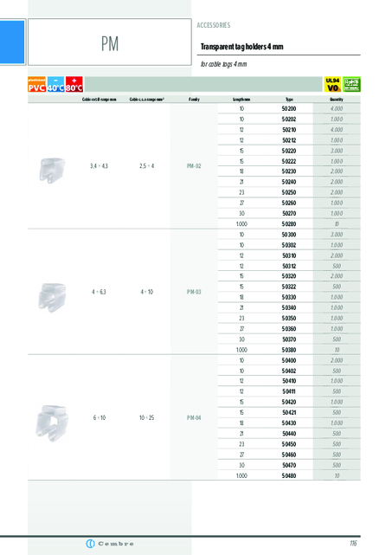
Task: Click the green RoHS compliance badge
Action: (x=351, y=84)
